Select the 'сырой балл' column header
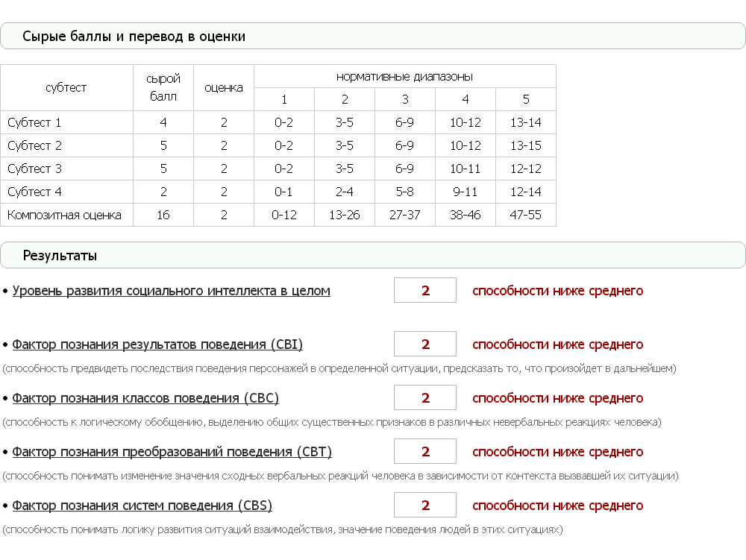The width and height of the screenshot is (746, 560). pyautogui.click(x=163, y=87)
